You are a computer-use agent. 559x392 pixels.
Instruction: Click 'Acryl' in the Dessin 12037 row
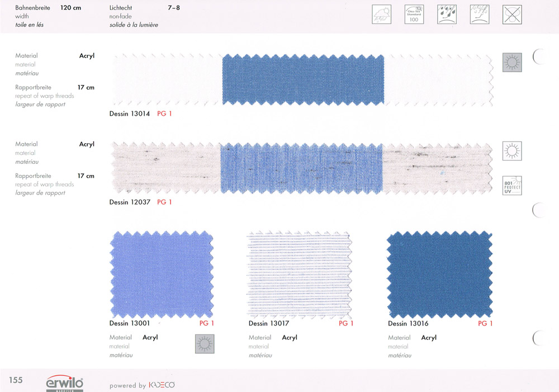(x=87, y=144)
